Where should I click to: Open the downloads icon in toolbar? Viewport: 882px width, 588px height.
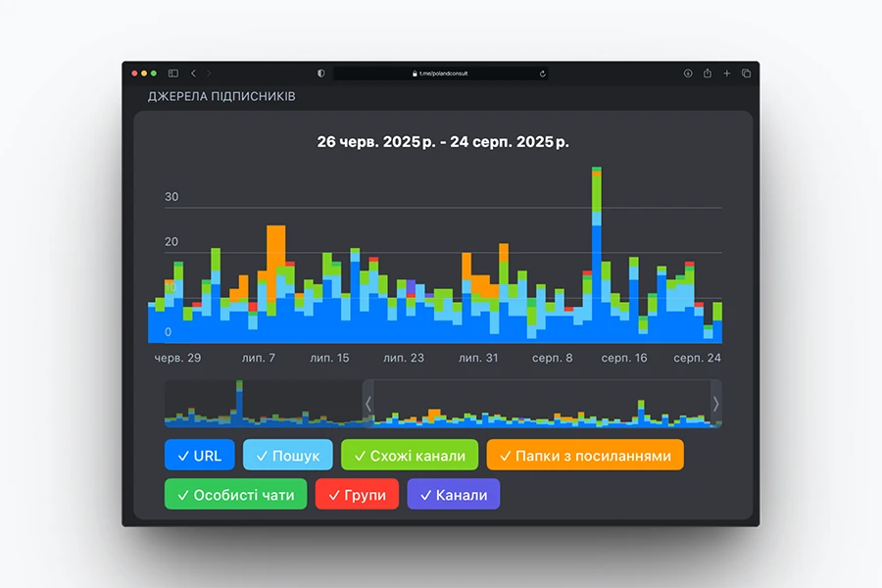pyautogui.click(x=688, y=73)
